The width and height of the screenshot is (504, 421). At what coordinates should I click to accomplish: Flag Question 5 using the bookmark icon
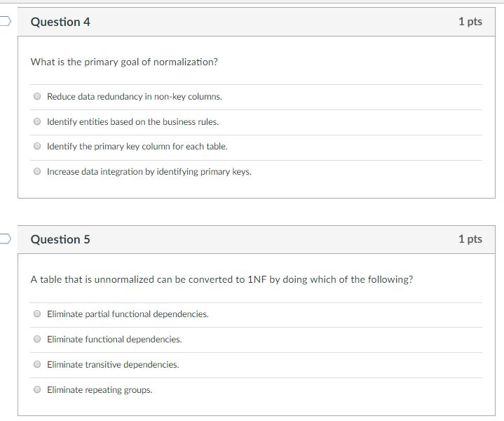click(x=4, y=239)
